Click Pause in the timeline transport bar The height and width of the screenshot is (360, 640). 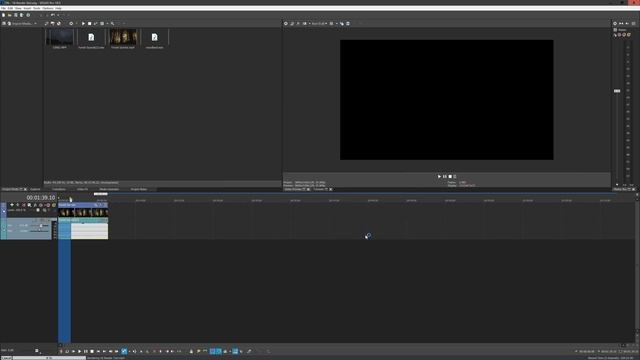click(86, 351)
